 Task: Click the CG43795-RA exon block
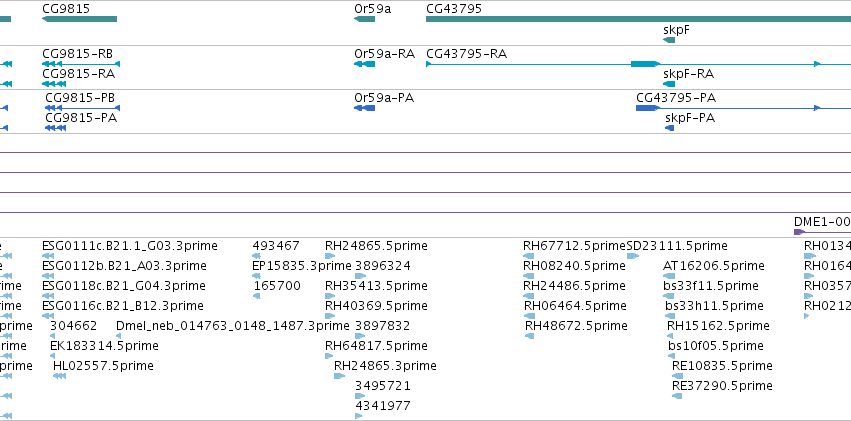pyautogui.click(x=645, y=64)
